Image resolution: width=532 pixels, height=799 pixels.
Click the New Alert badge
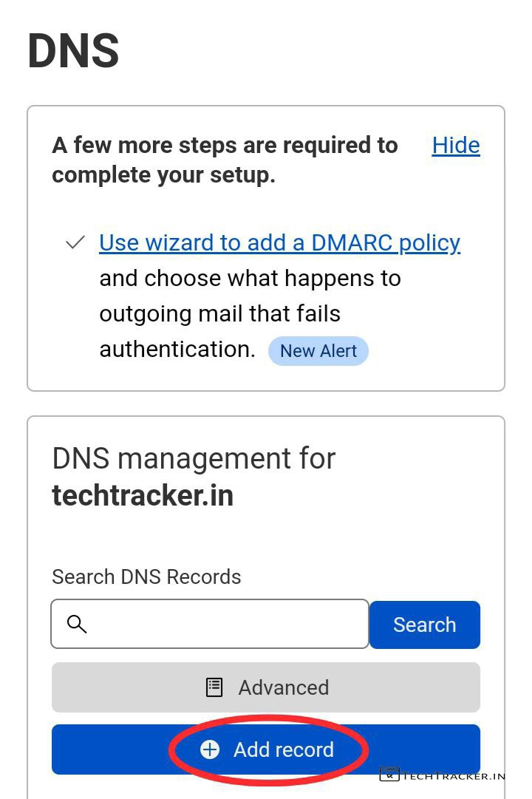pos(318,351)
